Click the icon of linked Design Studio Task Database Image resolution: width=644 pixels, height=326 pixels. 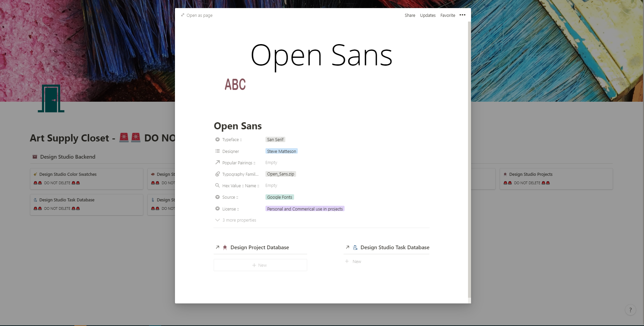coord(355,247)
